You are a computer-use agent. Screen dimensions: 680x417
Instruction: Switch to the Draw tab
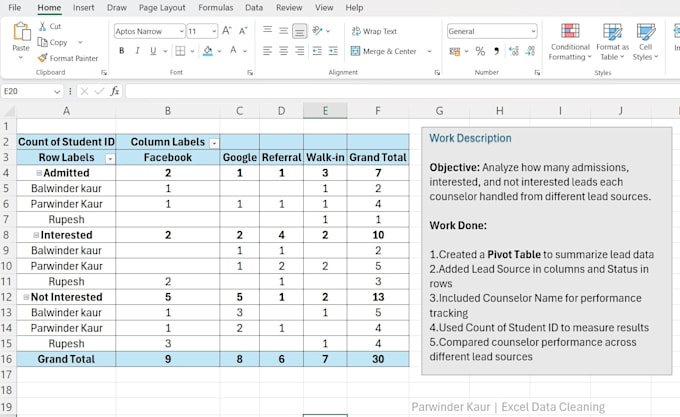(117, 7)
